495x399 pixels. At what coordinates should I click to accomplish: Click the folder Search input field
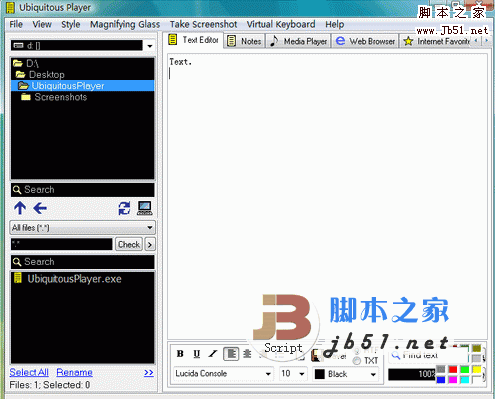point(83,190)
